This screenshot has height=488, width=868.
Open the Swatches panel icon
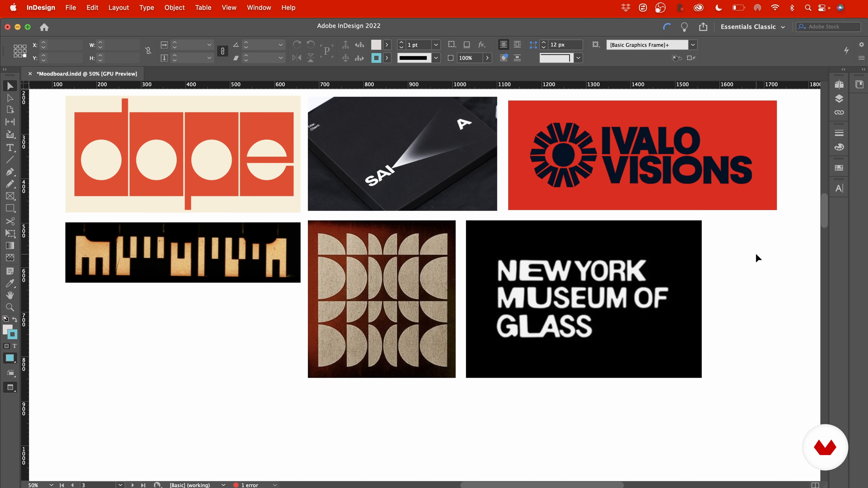839,168
